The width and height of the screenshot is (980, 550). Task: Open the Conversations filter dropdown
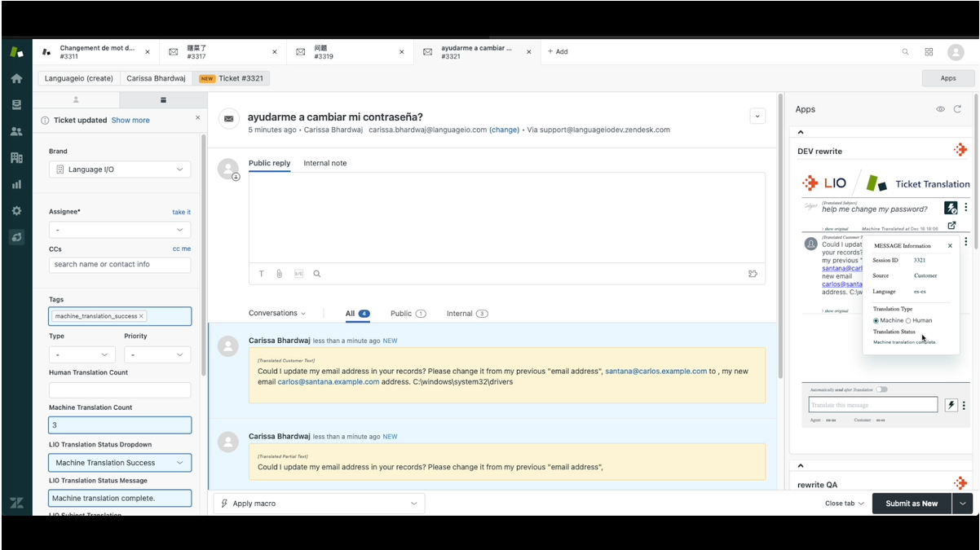pyautogui.click(x=277, y=313)
